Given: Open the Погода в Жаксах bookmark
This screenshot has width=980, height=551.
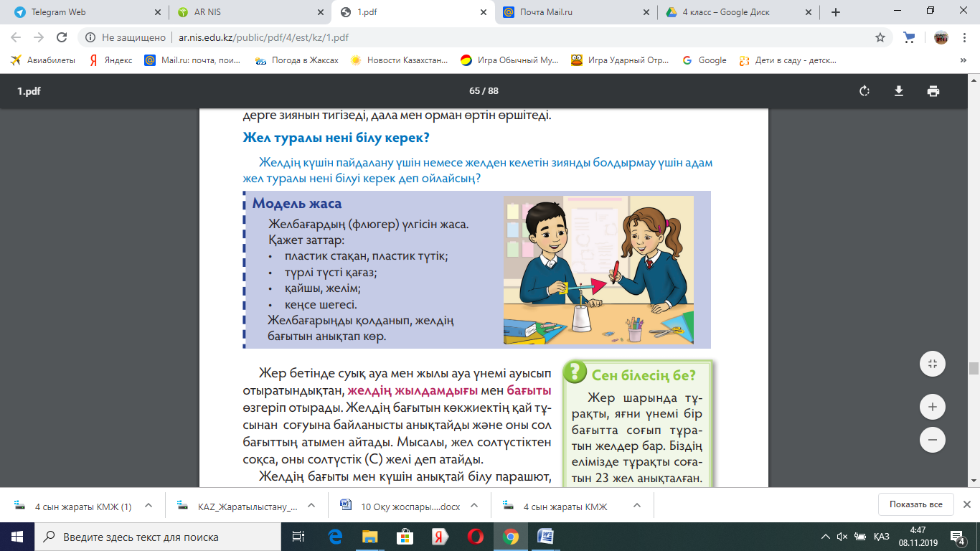Looking at the screenshot, I should [296, 60].
